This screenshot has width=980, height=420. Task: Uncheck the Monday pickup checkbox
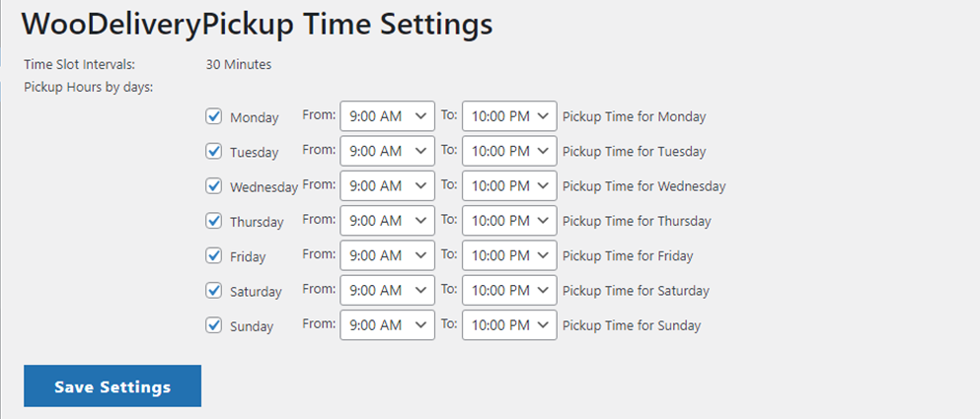(x=213, y=116)
